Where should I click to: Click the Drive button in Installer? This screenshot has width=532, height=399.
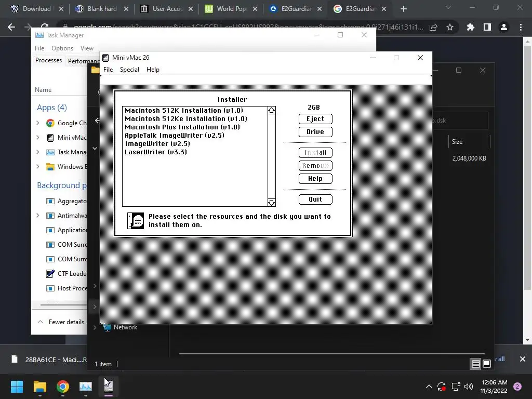coord(315,131)
